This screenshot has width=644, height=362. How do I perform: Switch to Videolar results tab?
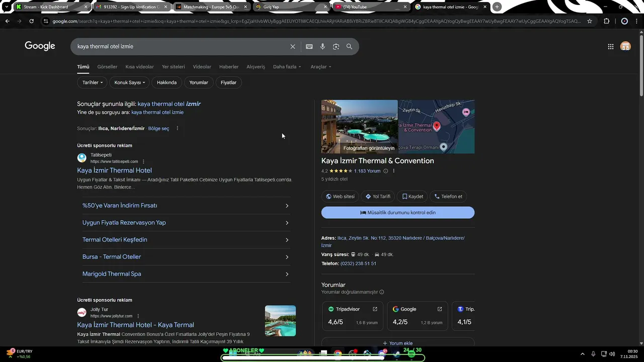[x=202, y=67]
